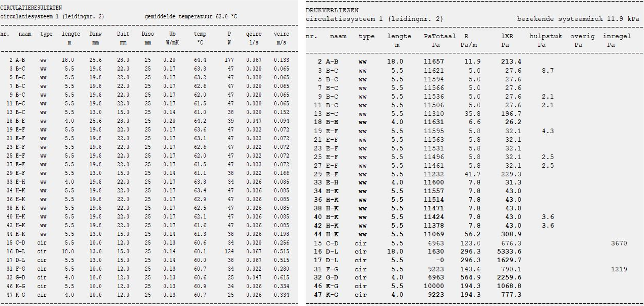The width and height of the screenshot is (644, 306).
Task: Click vcirc 0.198 in row 44 H-K
Action: coord(281,234)
